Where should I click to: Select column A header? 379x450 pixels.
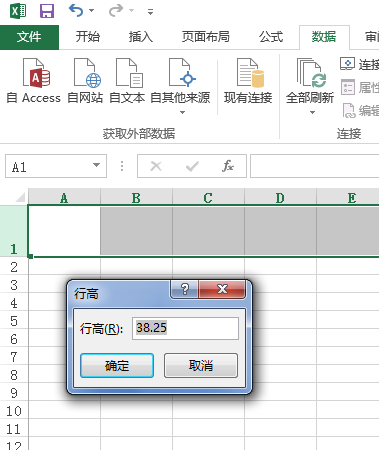[x=64, y=198]
